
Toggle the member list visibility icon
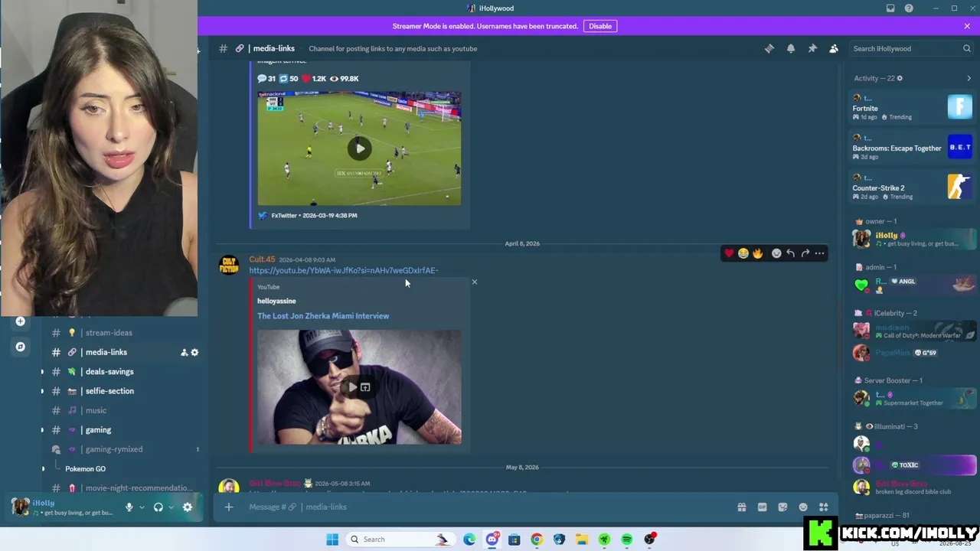834,48
